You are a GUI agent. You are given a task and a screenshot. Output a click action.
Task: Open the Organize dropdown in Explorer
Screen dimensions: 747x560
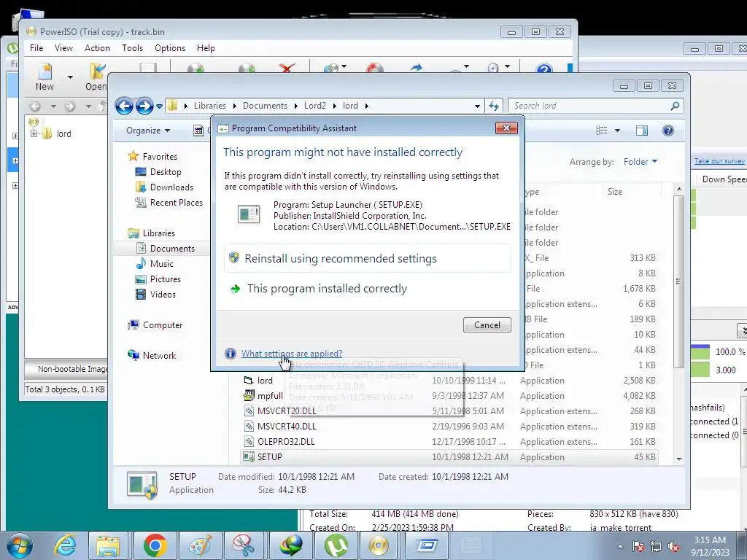pos(147,131)
